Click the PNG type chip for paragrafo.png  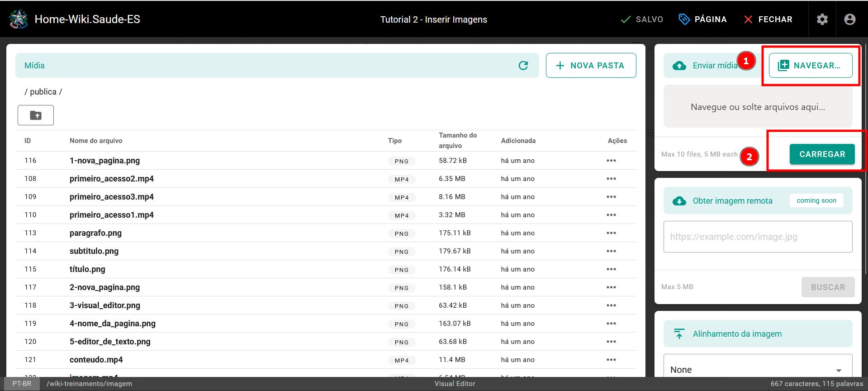[x=402, y=234]
